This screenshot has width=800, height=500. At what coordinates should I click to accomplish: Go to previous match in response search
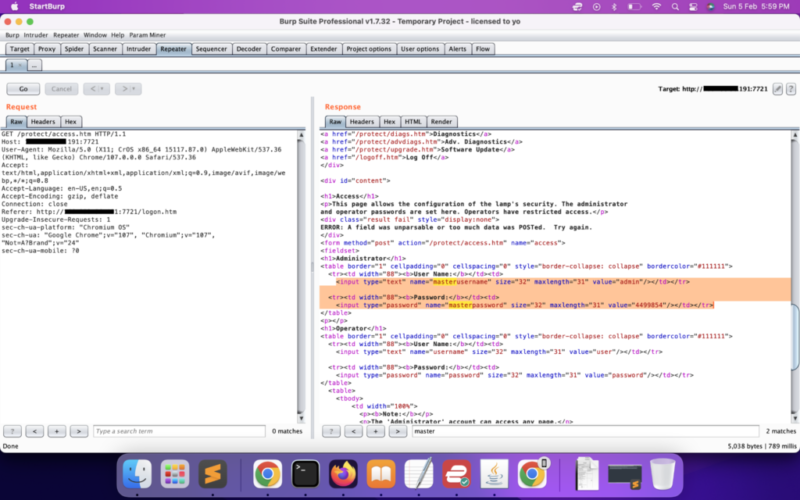point(353,431)
